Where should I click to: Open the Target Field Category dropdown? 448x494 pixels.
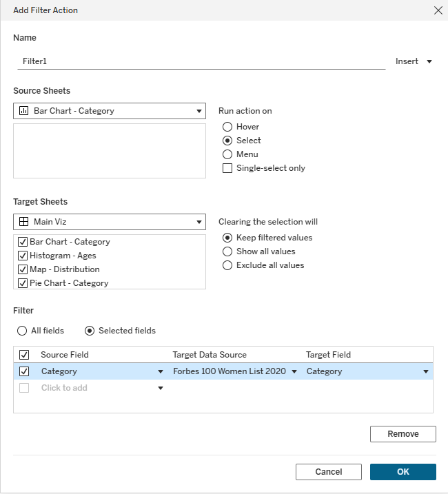(426, 371)
